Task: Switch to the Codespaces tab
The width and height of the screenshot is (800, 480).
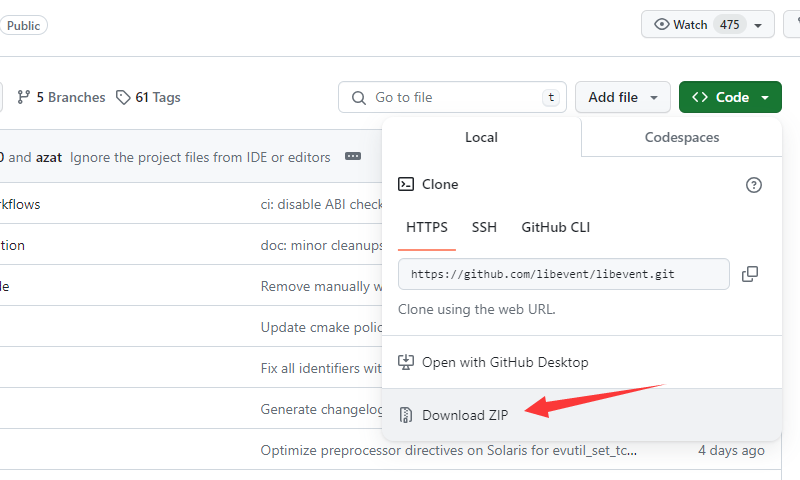Action: coord(681,137)
